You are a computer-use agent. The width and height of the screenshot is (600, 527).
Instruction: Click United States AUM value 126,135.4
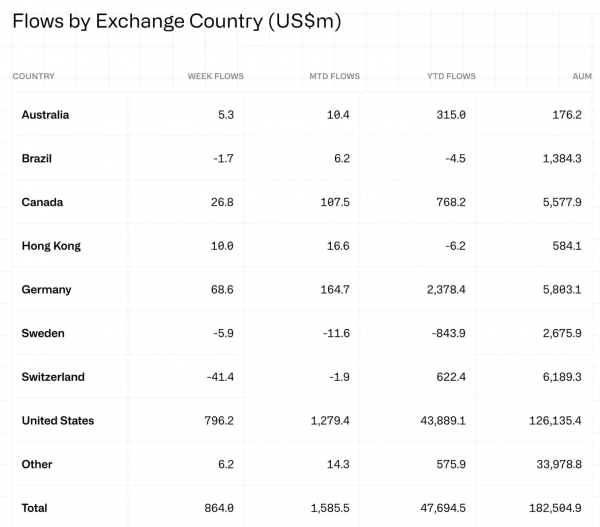coord(555,421)
